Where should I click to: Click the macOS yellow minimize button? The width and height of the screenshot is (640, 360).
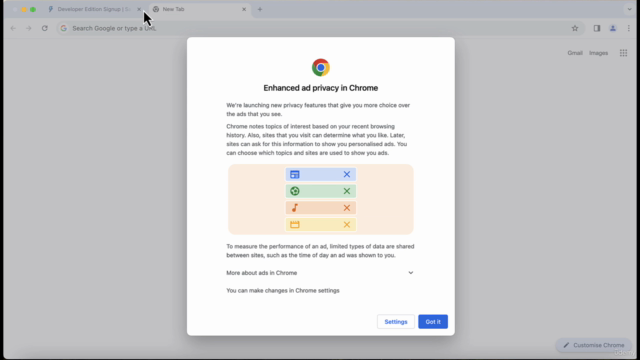tap(24, 9)
